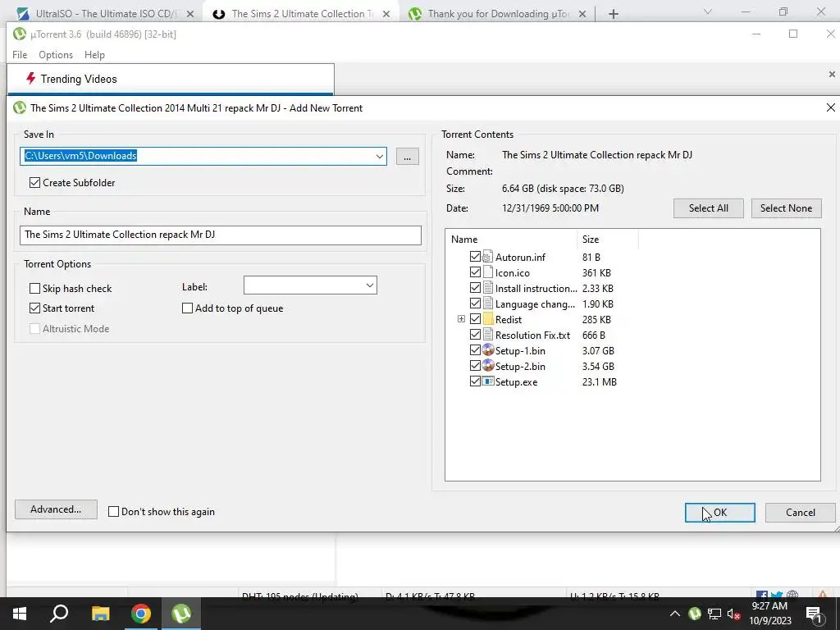This screenshot has height=630, width=840.
Task: Check Don't show this again
Action: (113, 512)
